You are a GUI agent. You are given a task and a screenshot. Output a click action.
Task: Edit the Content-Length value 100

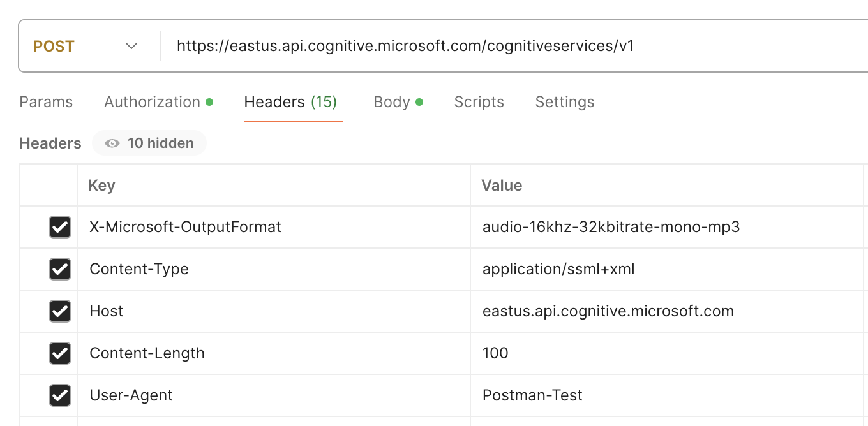point(495,353)
